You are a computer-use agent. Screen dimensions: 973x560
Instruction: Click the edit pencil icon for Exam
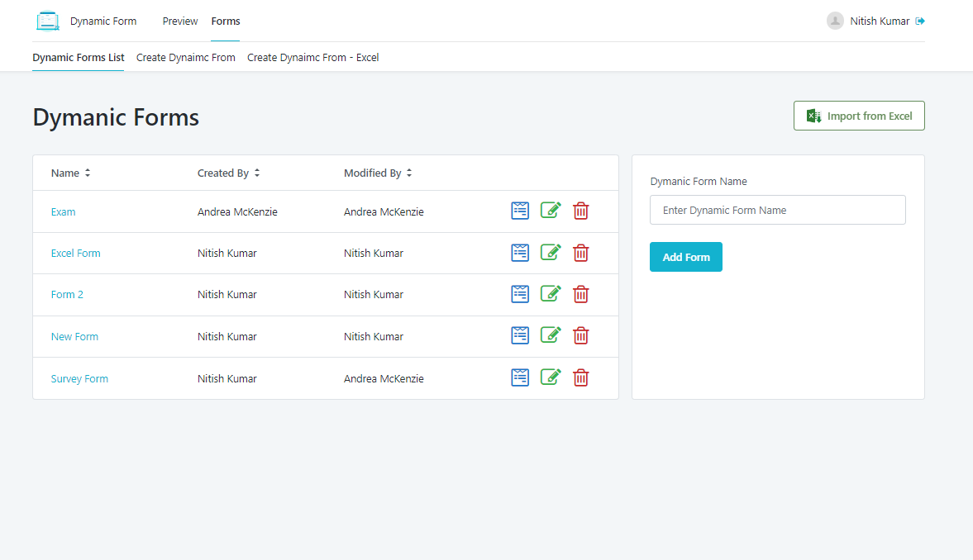[551, 210]
